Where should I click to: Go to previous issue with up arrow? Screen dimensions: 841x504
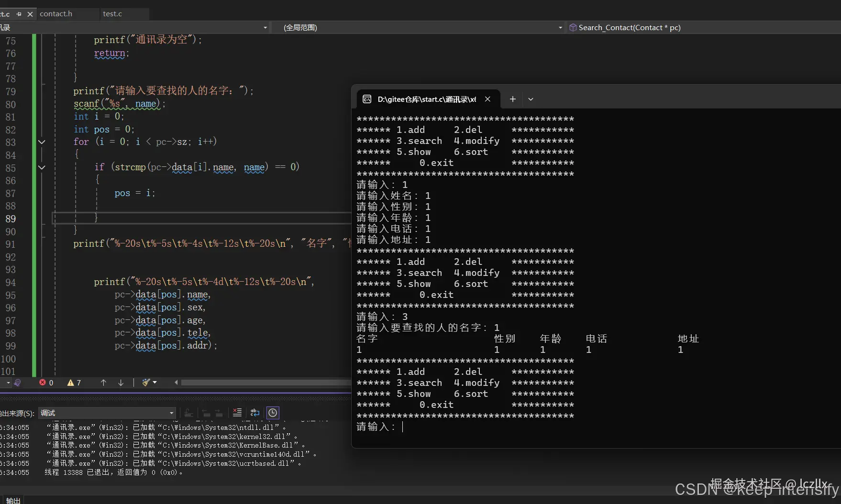click(x=103, y=383)
